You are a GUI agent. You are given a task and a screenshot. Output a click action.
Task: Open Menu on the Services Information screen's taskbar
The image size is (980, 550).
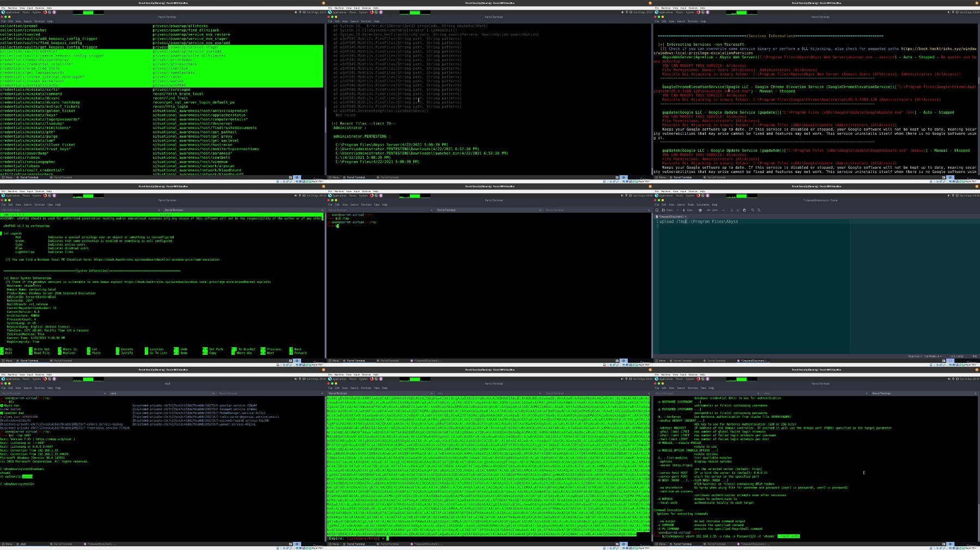tap(660, 177)
